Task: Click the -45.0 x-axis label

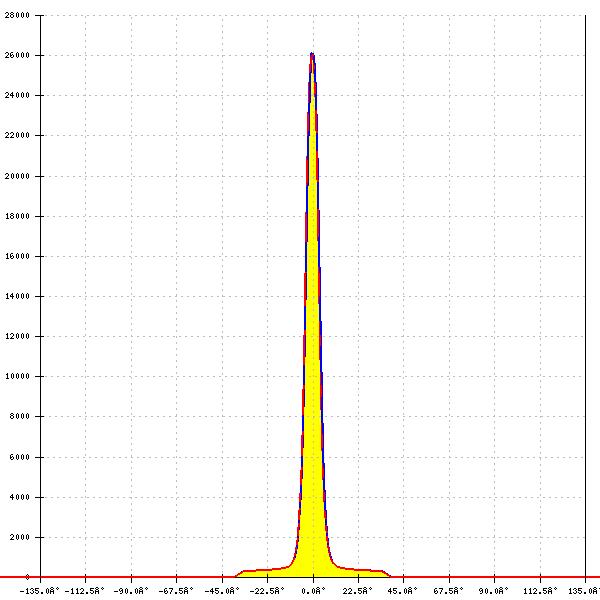Action: click(x=222, y=591)
